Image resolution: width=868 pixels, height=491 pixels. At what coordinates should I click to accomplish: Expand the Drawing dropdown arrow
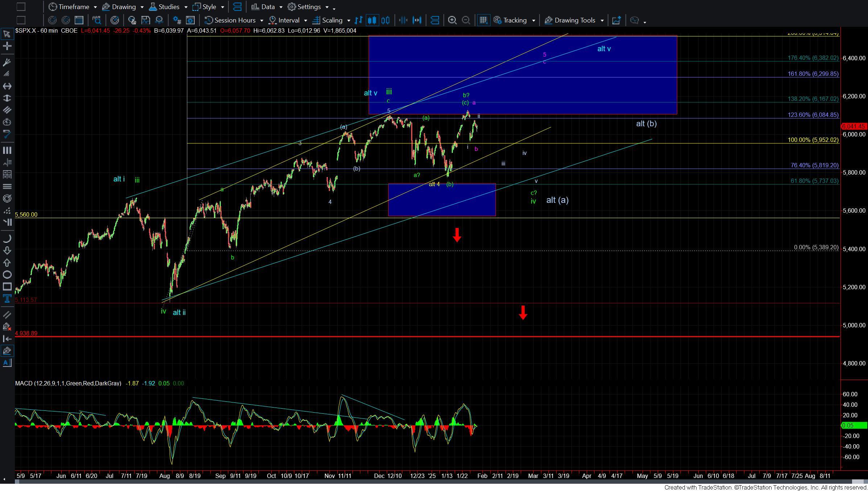[142, 7]
